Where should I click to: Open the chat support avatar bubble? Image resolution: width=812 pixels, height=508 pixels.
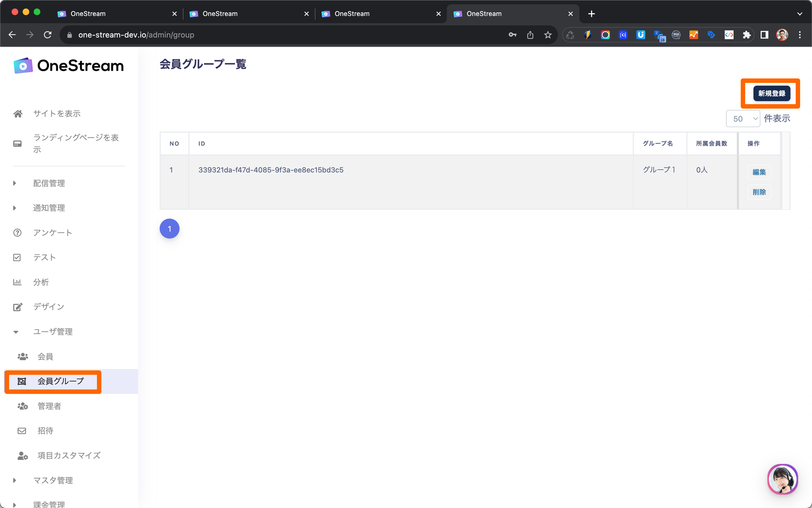click(x=782, y=479)
